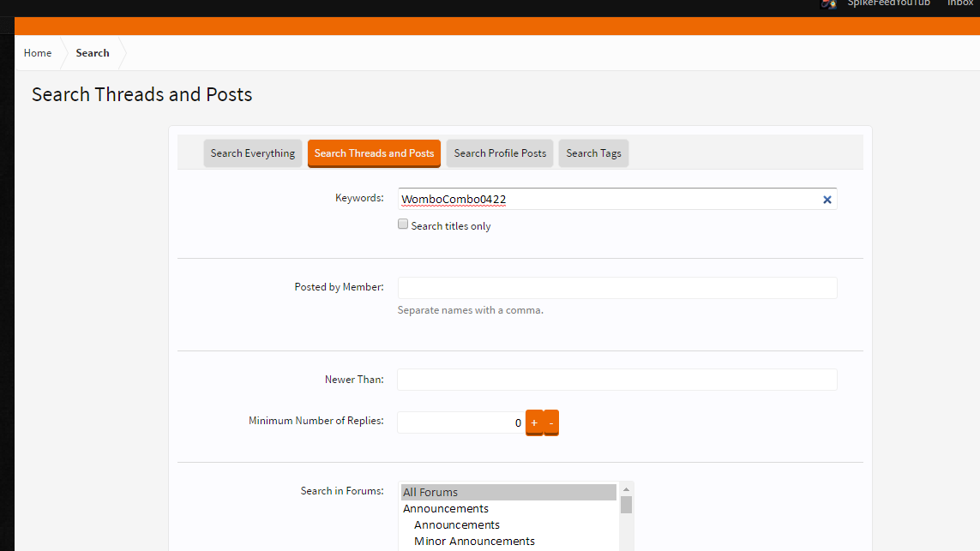Open the SpikeFeedYouTub account menu
This screenshot has width=980, height=551.
click(889, 3)
